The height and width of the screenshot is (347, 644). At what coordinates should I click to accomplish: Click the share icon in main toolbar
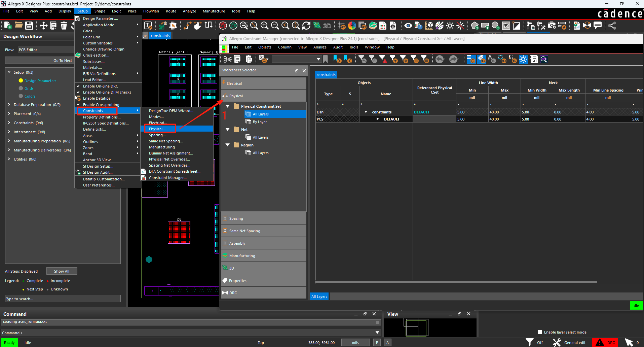pos(612,25)
